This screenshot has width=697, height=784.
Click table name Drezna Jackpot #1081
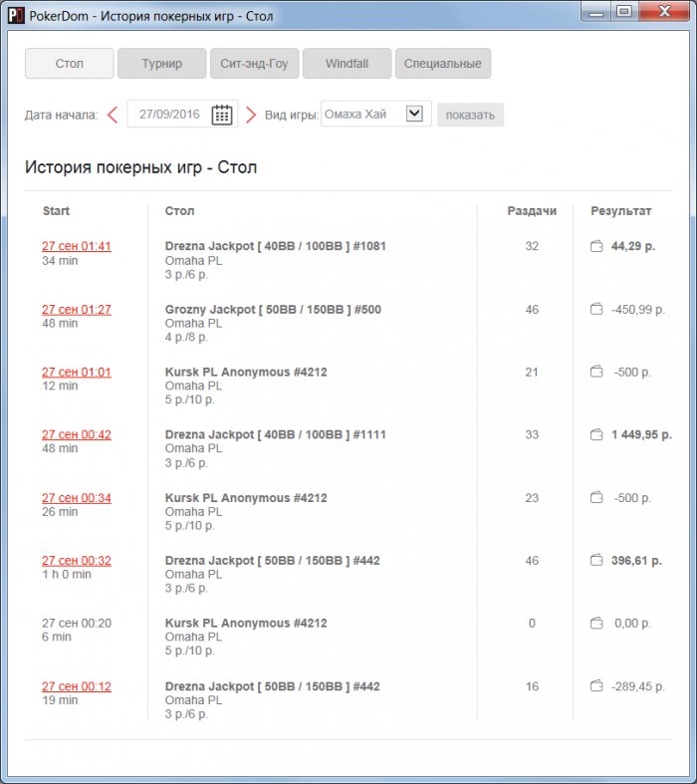(275, 246)
